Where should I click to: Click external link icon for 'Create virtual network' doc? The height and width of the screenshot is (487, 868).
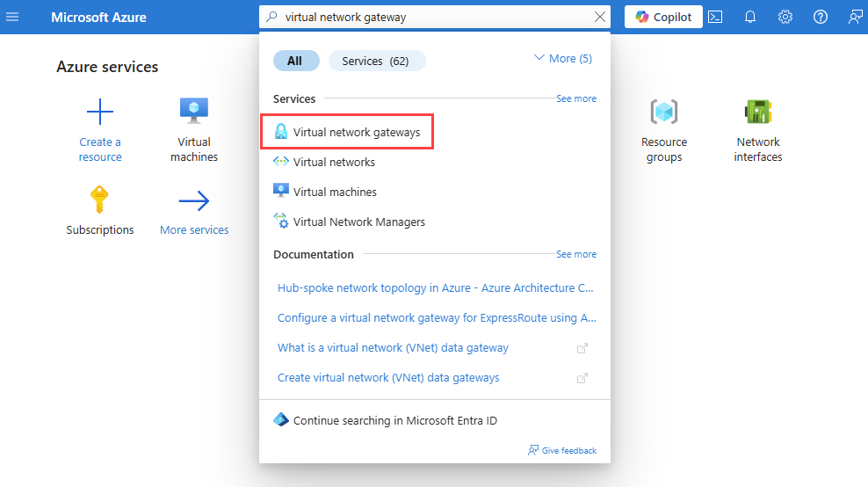[x=582, y=378]
